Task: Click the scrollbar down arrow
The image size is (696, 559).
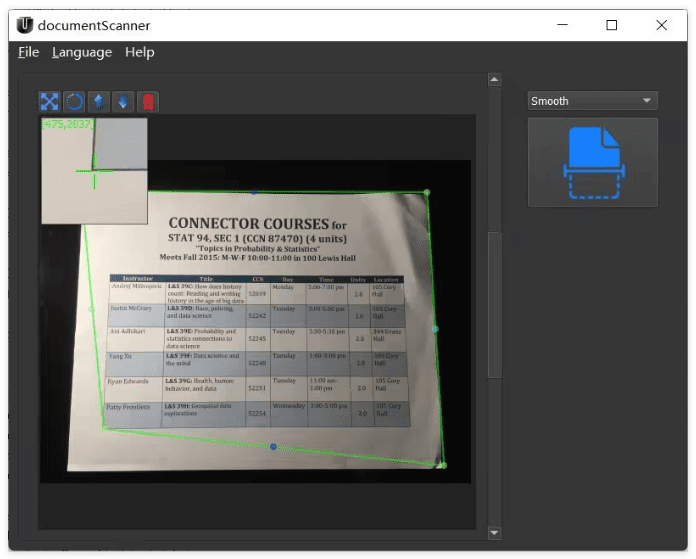Action: [x=494, y=532]
